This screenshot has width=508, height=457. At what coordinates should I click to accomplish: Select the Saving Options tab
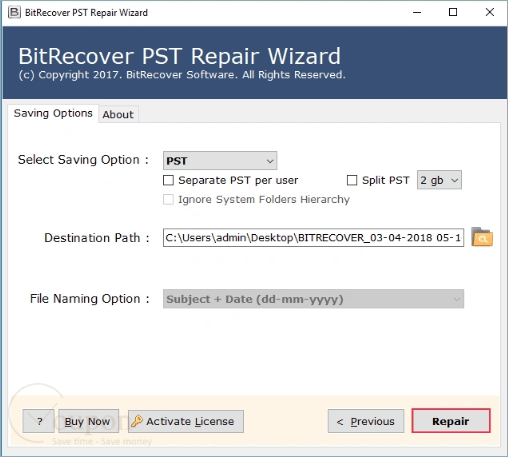53,113
